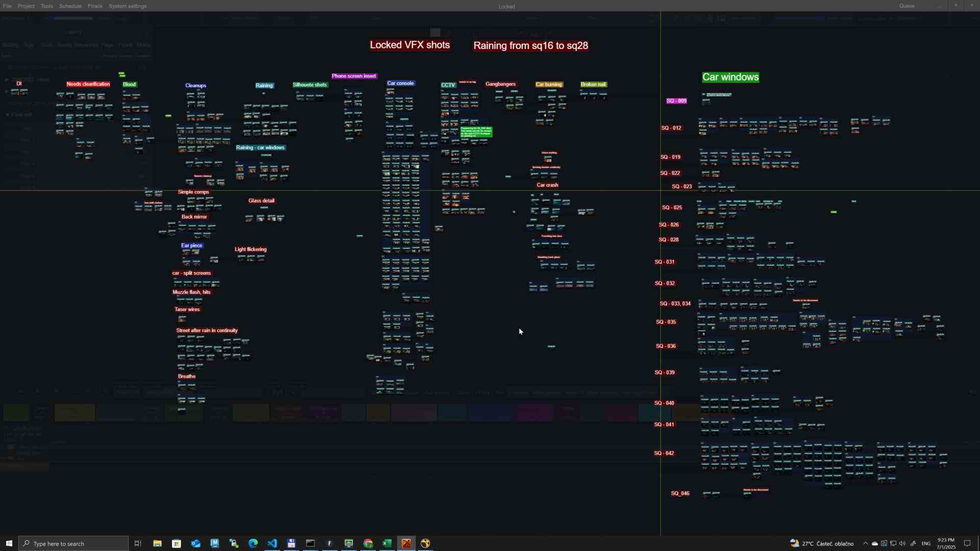Open the Ftrack menu
Viewport: 980px width, 551px height.
95,6
